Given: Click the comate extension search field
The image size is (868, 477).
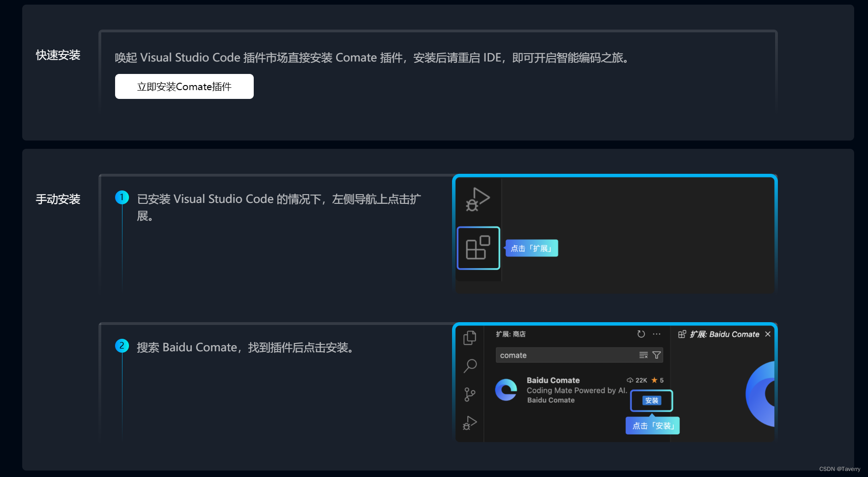Looking at the screenshot, I should [580, 355].
